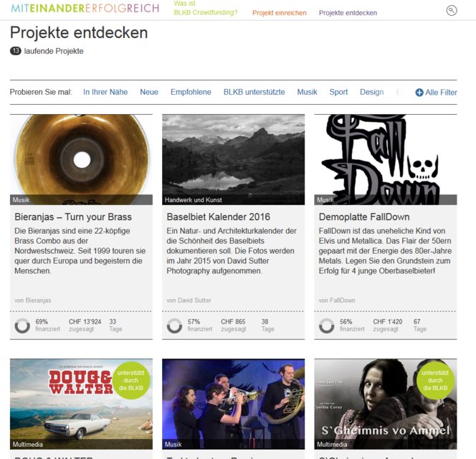Image resolution: width=476 pixels, height=459 pixels.
Task: Click the BLKB badge on S'Gheimnis vo Ammel
Action: tap(435, 380)
